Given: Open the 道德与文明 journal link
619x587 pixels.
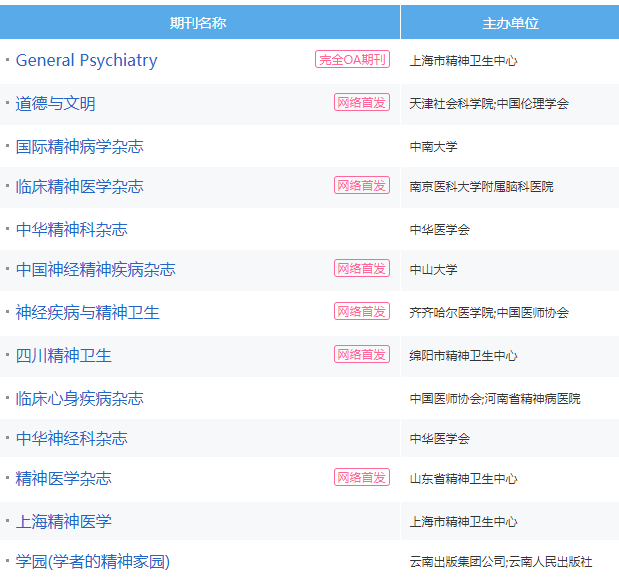Looking at the screenshot, I should pyautogui.click(x=56, y=104).
